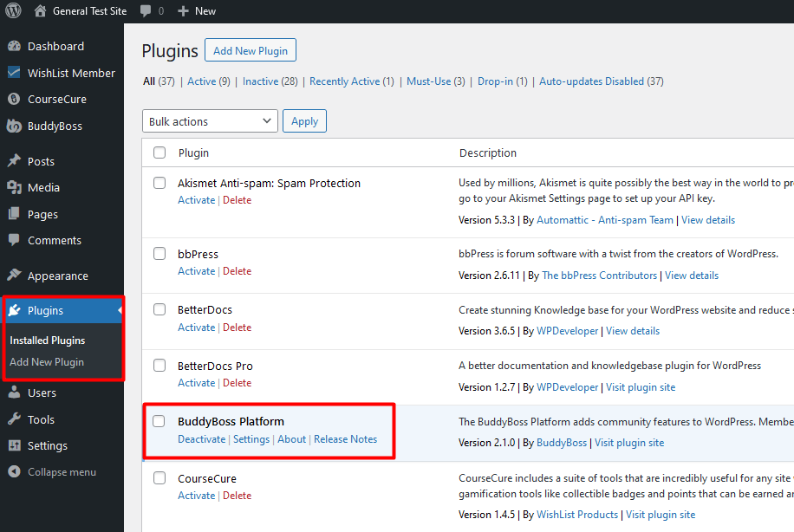Open BuddyBoss author link
This screenshot has height=532, width=794.
tap(562, 443)
